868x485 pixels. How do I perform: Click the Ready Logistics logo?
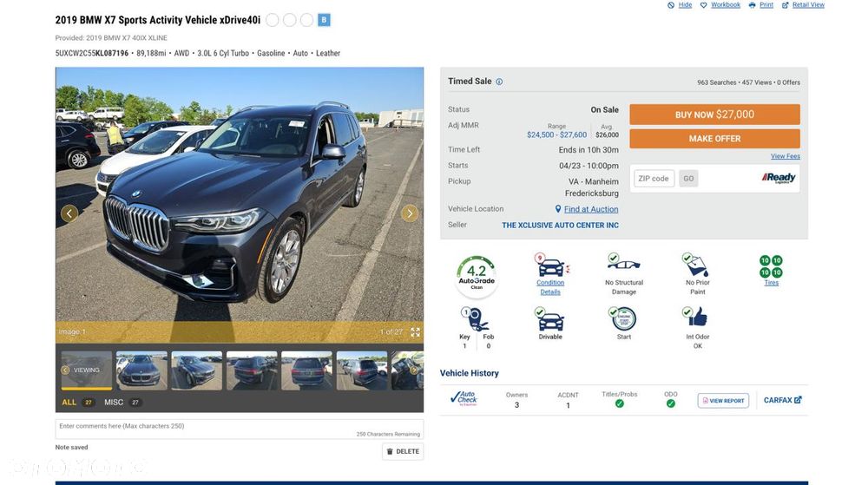[x=779, y=178]
